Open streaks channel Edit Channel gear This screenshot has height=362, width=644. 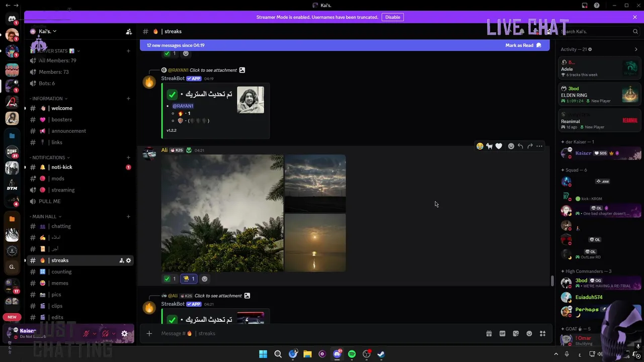pos(128,260)
